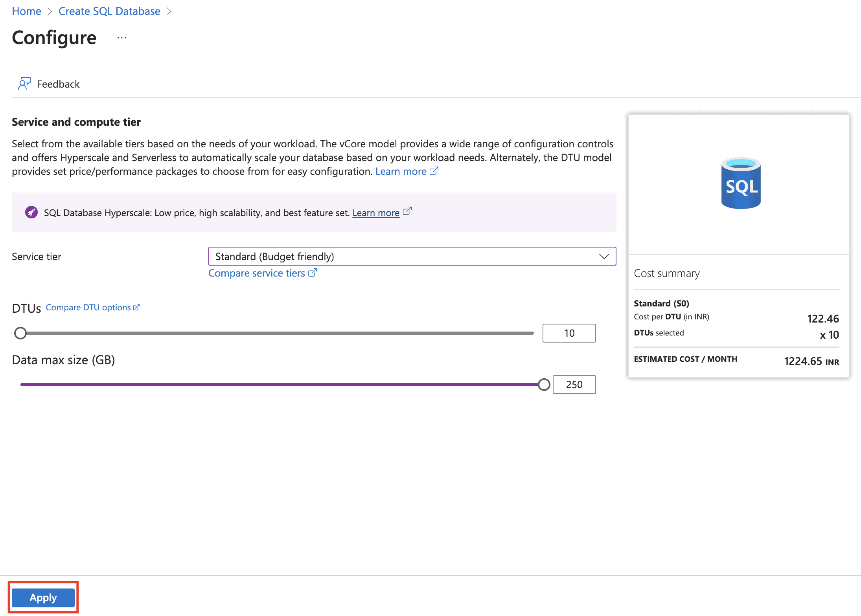The image size is (861, 616).
Task: Open Compare DTU options link
Action: pos(88,307)
